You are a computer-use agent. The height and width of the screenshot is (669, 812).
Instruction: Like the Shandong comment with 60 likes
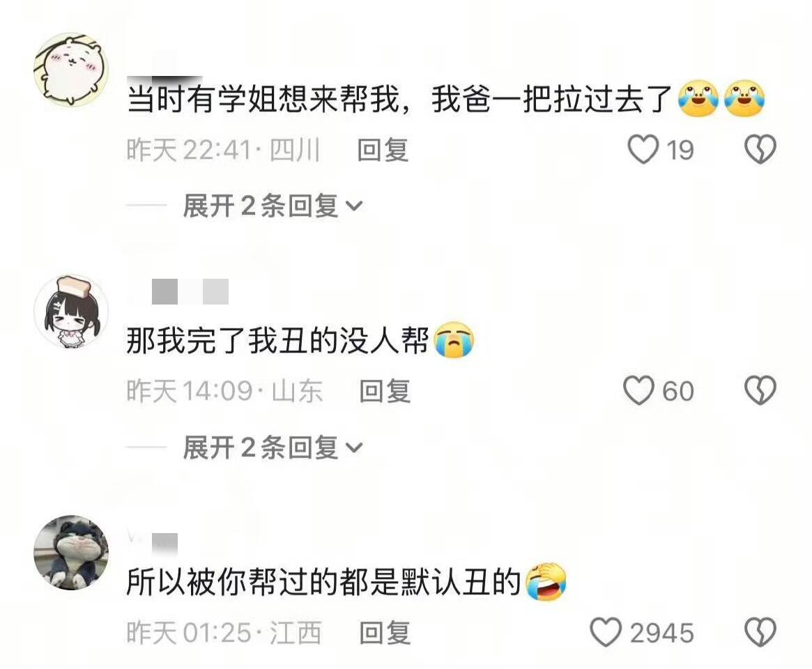tap(638, 390)
